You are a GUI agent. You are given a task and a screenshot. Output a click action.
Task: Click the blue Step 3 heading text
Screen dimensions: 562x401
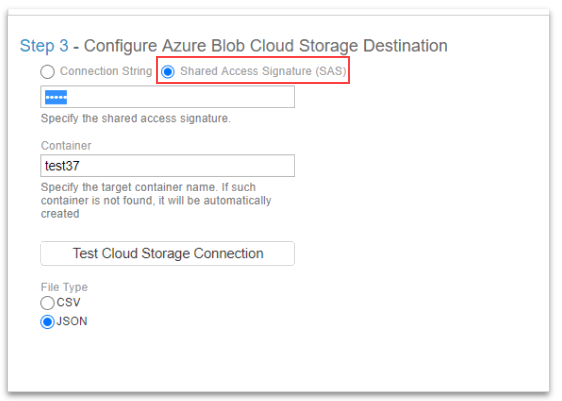44,46
